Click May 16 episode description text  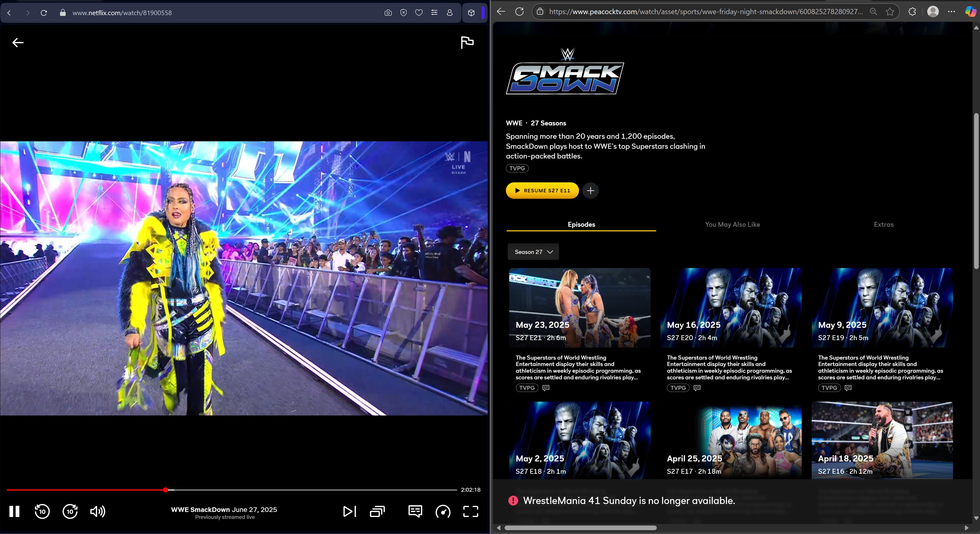click(x=729, y=367)
